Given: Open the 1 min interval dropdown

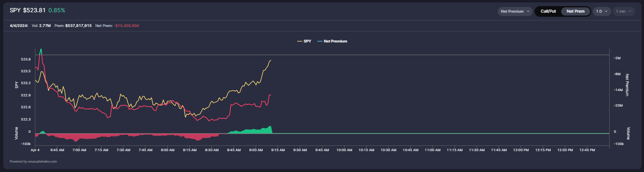Looking at the screenshot, I should [x=624, y=11].
